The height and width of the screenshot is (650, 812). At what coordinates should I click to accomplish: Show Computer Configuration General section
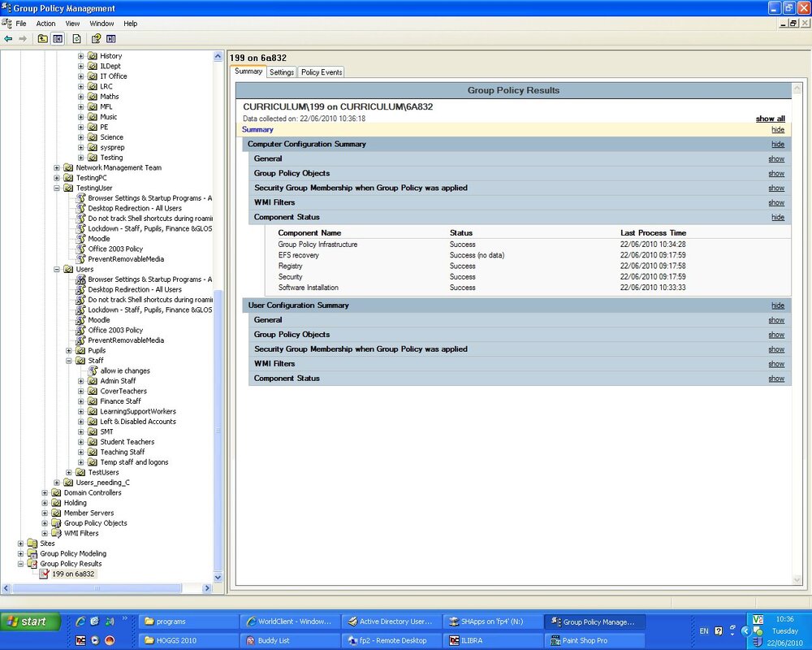click(x=776, y=159)
